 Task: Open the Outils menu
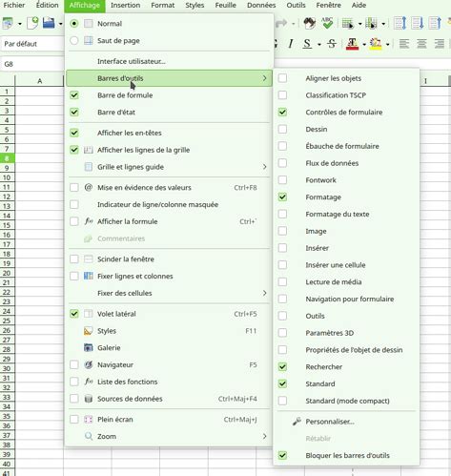(x=296, y=5)
